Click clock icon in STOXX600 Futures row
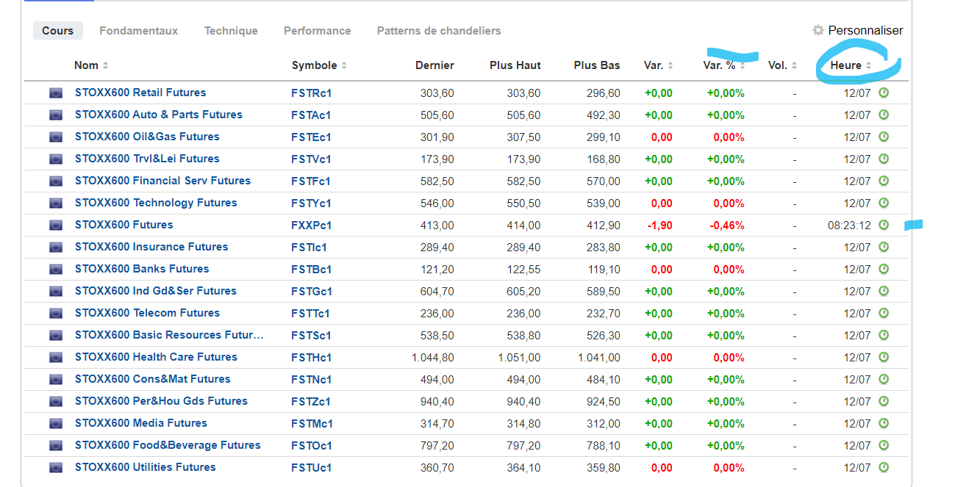 (x=884, y=226)
